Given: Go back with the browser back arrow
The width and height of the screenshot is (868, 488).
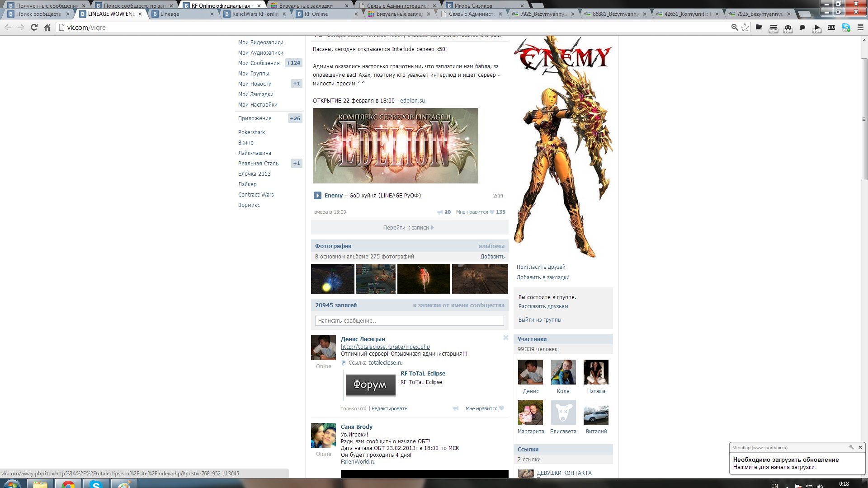Looking at the screenshot, I should 8,28.
